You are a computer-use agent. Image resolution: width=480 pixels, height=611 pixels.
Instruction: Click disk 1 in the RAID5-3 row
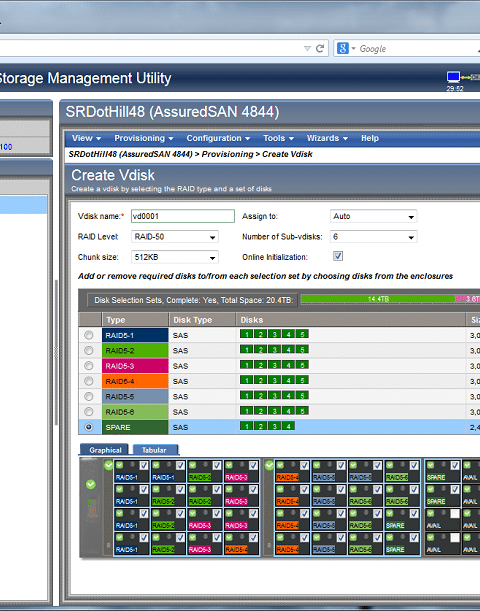click(246, 365)
